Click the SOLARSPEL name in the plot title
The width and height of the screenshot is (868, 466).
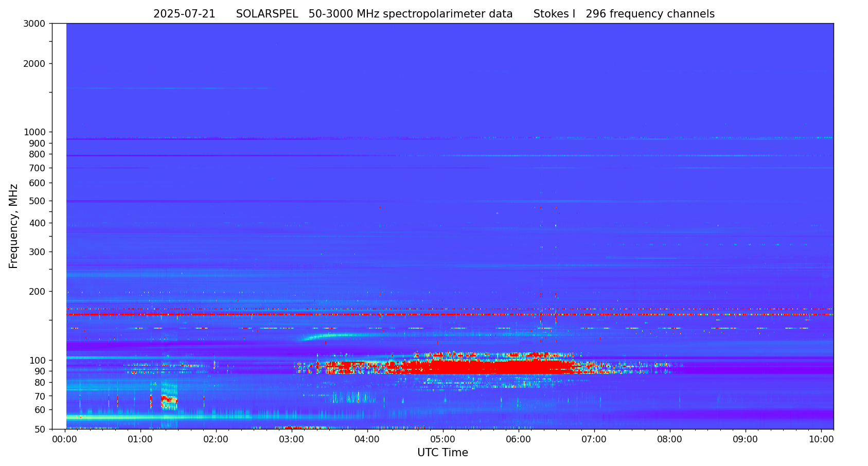[x=267, y=14]
